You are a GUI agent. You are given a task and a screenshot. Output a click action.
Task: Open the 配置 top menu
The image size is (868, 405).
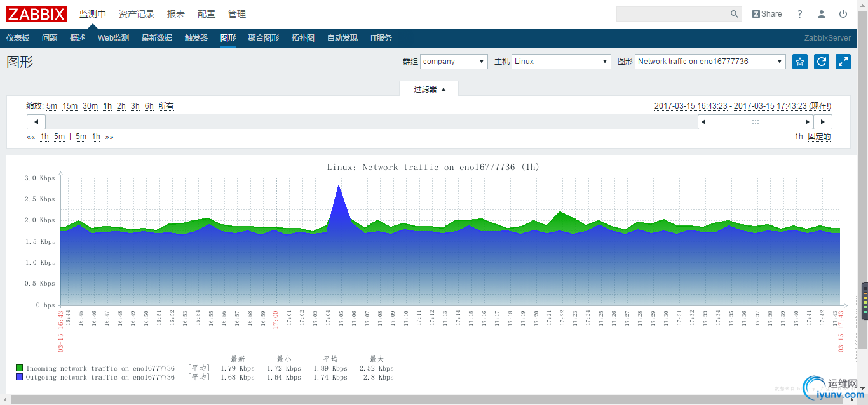(207, 14)
